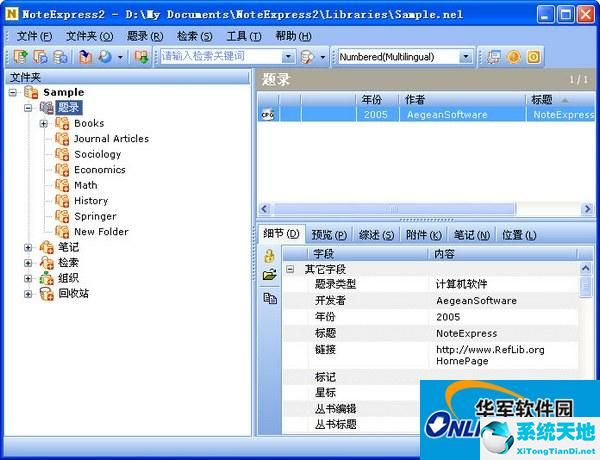
Task: Click the lock icon in the details sidebar
Action: 269,255
